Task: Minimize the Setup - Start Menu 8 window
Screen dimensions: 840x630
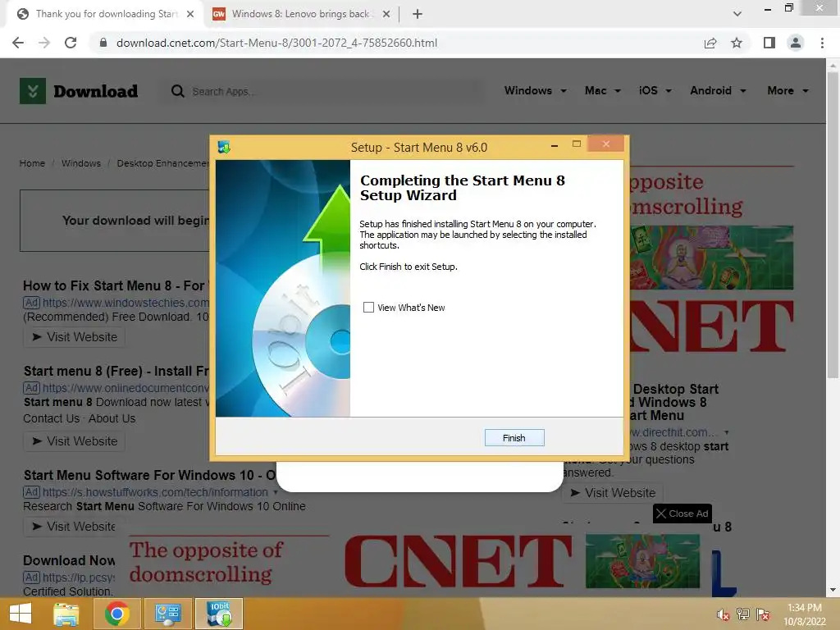Action: click(x=555, y=145)
